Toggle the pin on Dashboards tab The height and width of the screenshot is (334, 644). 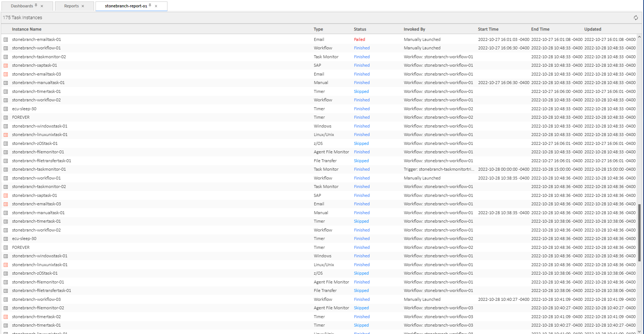coord(36,6)
